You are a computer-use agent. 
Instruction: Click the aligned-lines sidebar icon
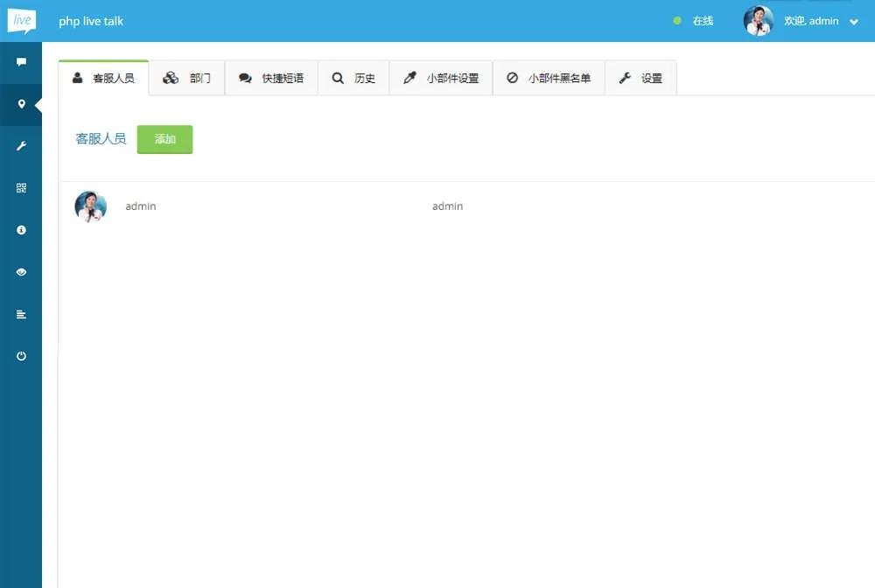pos(21,314)
